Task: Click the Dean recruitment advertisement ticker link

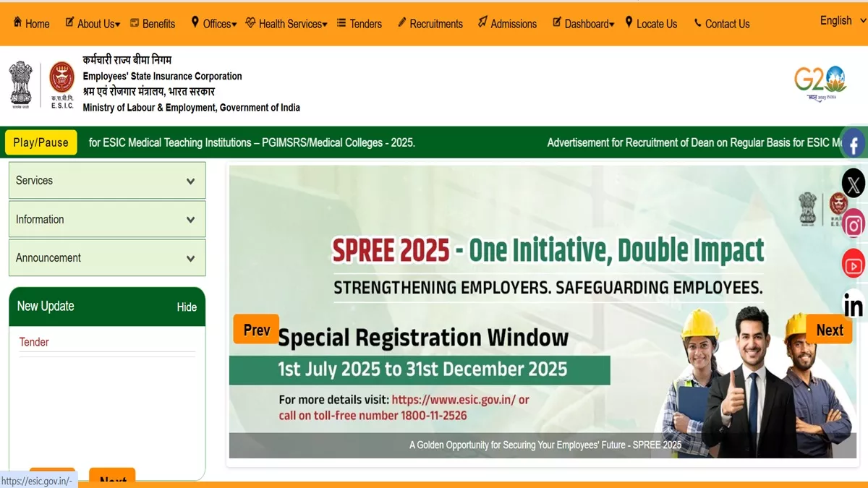Action: (694, 142)
